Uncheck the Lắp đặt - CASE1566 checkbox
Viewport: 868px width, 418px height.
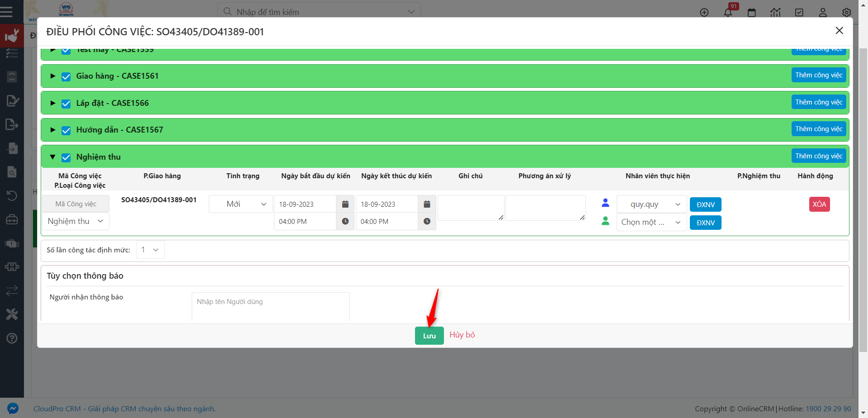click(x=66, y=104)
